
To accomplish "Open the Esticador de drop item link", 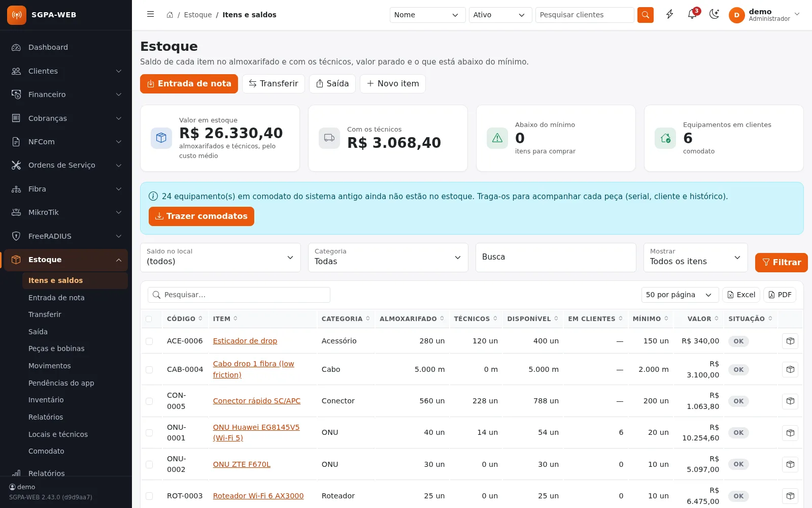I will tap(245, 341).
